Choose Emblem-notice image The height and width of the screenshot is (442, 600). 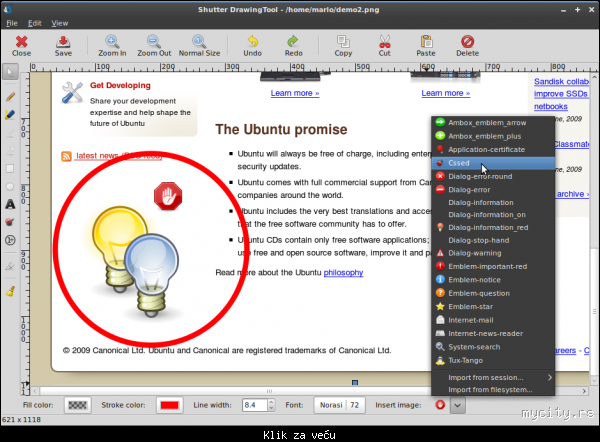pos(493,280)
